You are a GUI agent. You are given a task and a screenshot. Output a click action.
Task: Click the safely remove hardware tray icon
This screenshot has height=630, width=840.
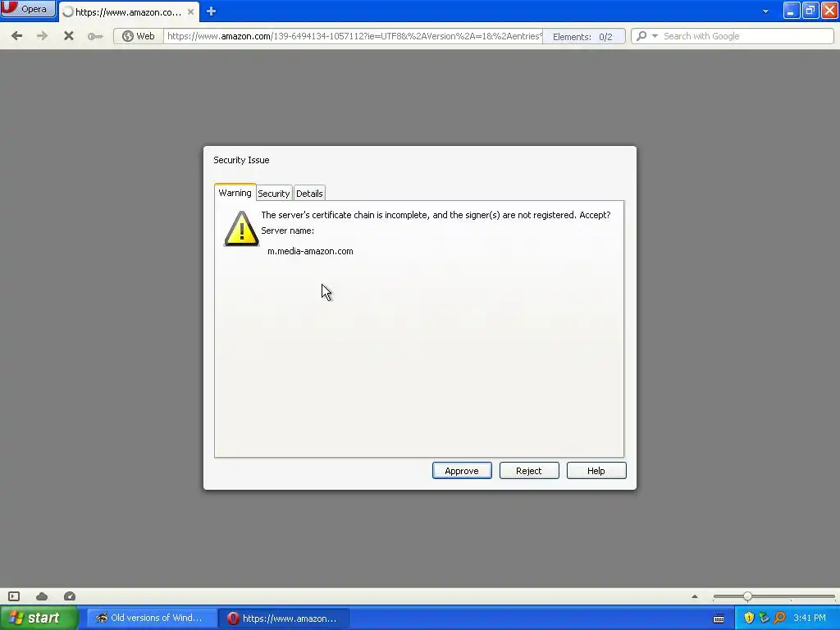(x=764, y=619)
